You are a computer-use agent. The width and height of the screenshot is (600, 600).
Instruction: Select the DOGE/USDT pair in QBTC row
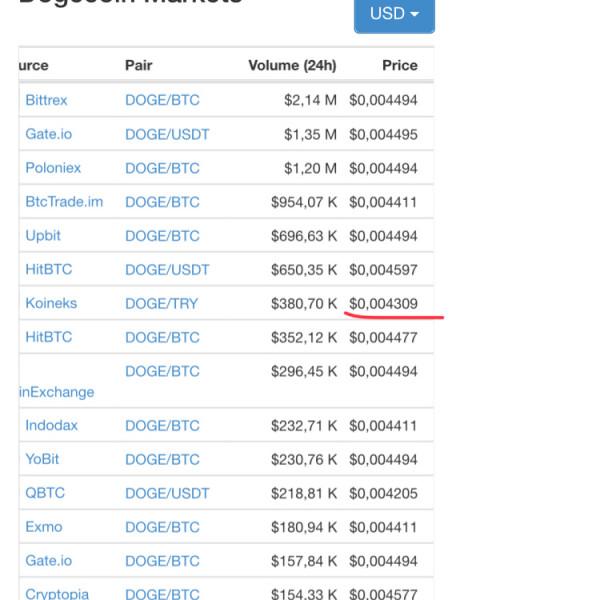[x=167, y=493]
